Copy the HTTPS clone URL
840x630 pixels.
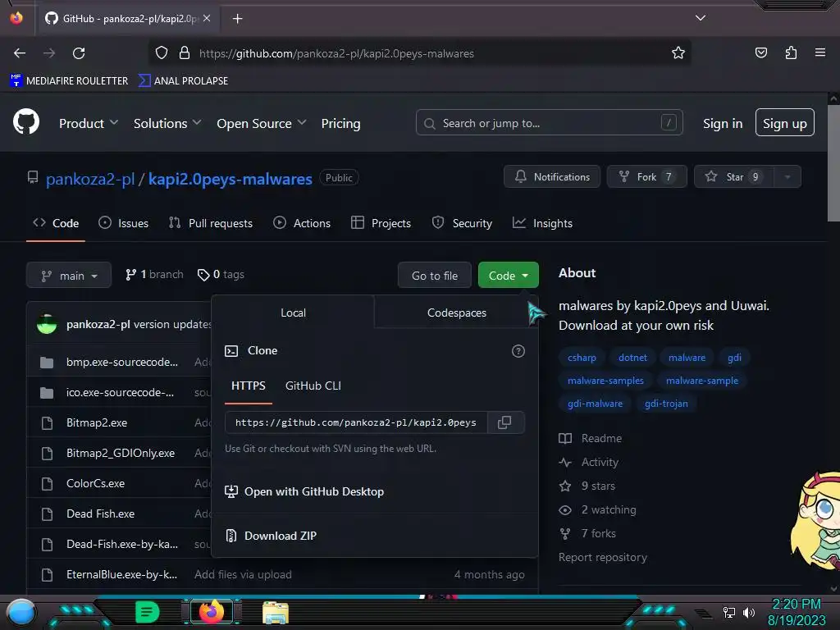[x=504, y=422]
